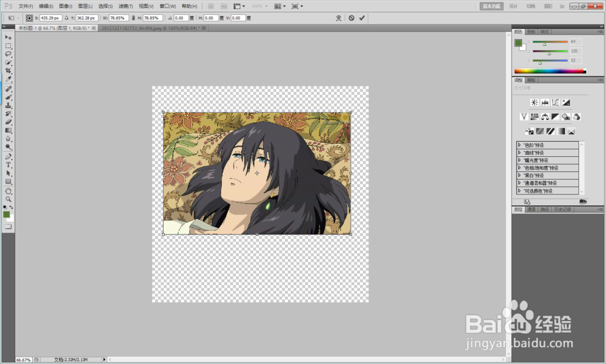Viewport: 606px width, 364px height.
Task: Open the 滤镜(T) menu
Action: click(125, 6)
